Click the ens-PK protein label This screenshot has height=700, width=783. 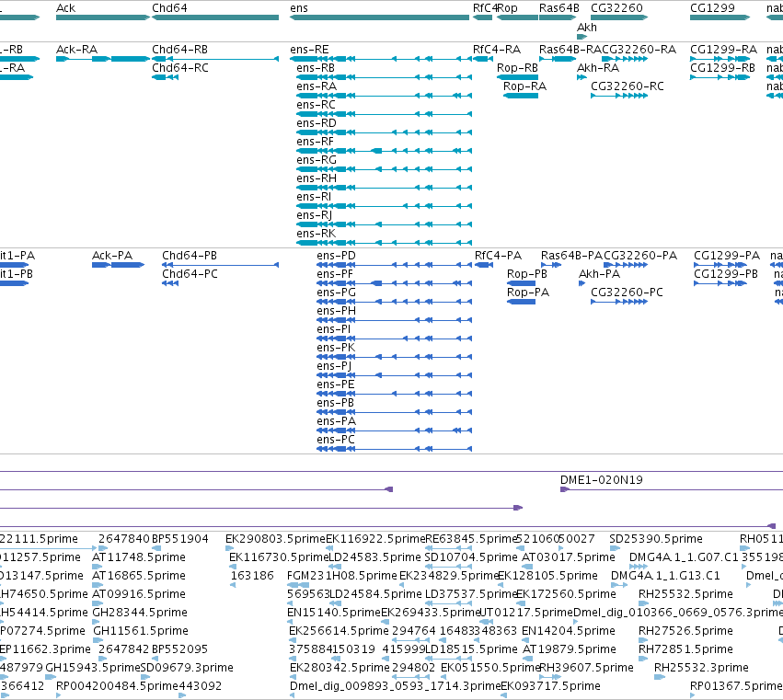pos(336,348)
